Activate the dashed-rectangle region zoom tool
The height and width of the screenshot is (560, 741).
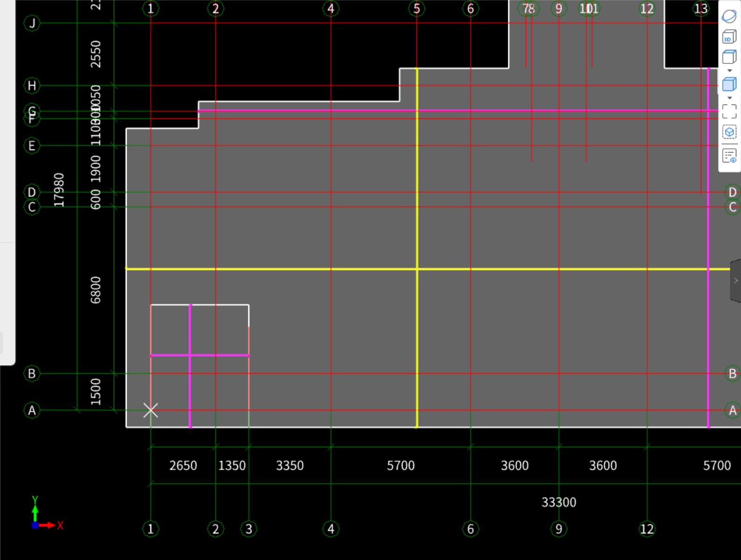729,112
